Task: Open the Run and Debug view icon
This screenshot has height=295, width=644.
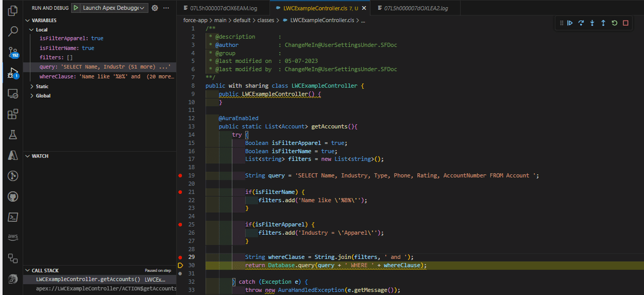Action: [13, 73]
